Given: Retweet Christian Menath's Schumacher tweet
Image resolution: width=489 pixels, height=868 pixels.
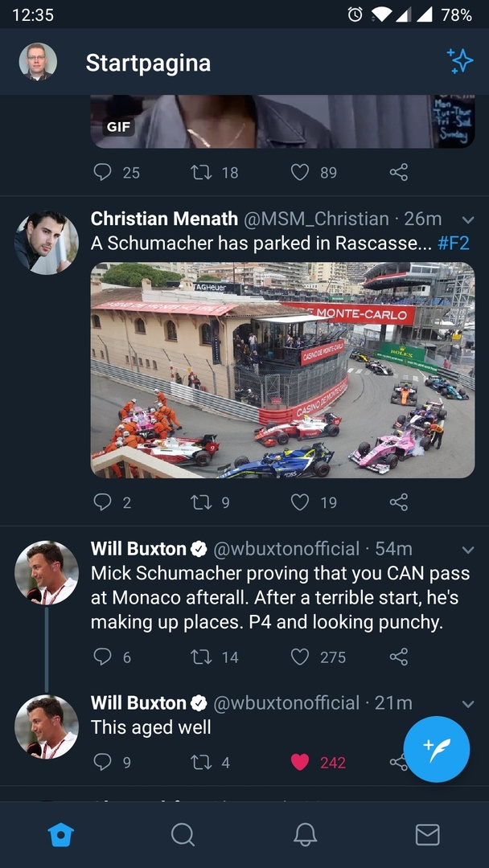Looking at the screenshot, I should 201,502.
